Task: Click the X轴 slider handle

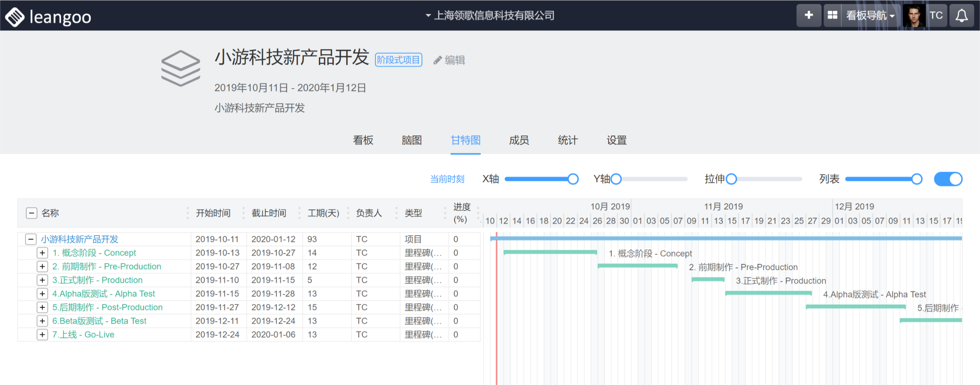Action: click(573, 179)
